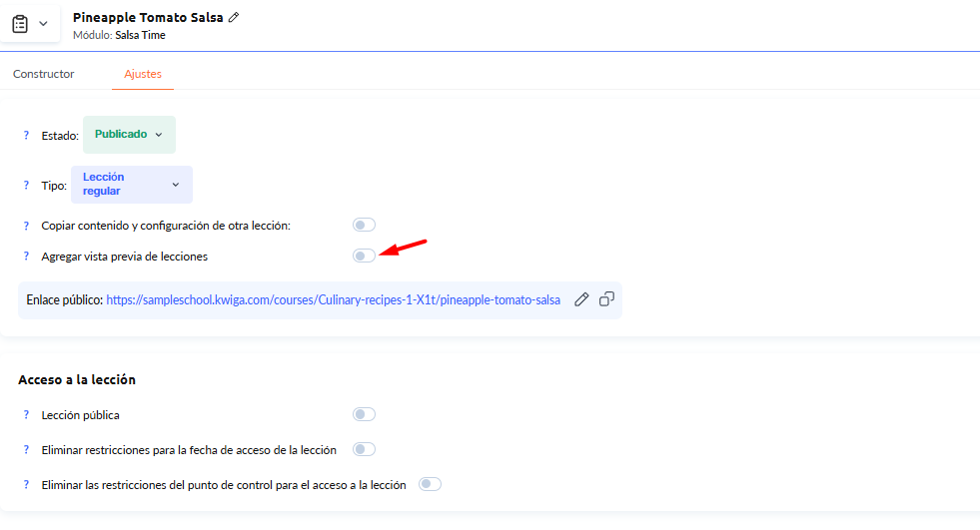
Task: Click the Acceso a la lección heading
Action: (x=77, y=379)
